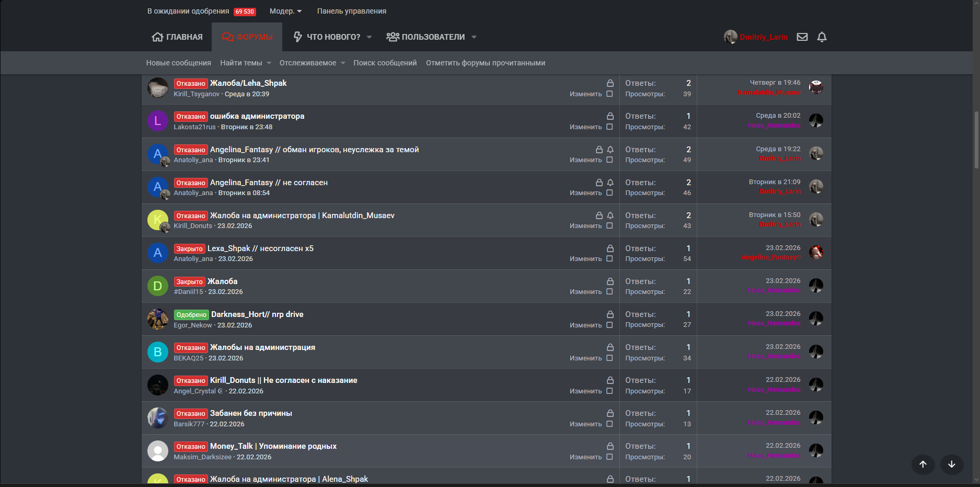Open thread 'Money_Talk | Упоминание родных'

click(x=273, y=446)
